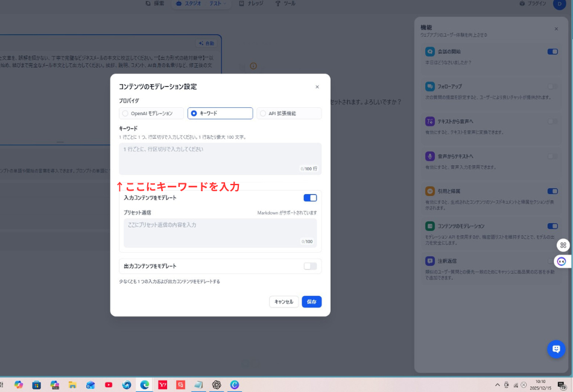The height and width of the screenshot is (392, 573).
Task: Click the round robot face floating icon
Action: (562, 261)
